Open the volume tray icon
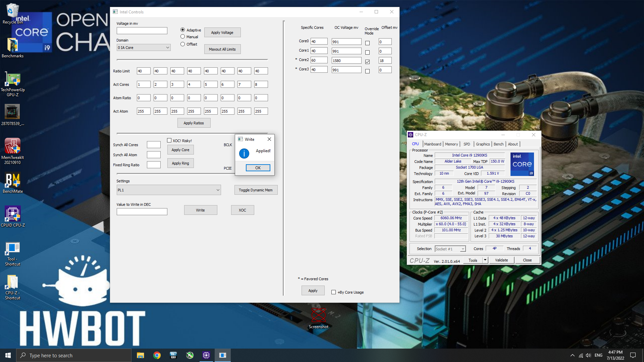The image size is (644, 362). click(x=588, y=355)
